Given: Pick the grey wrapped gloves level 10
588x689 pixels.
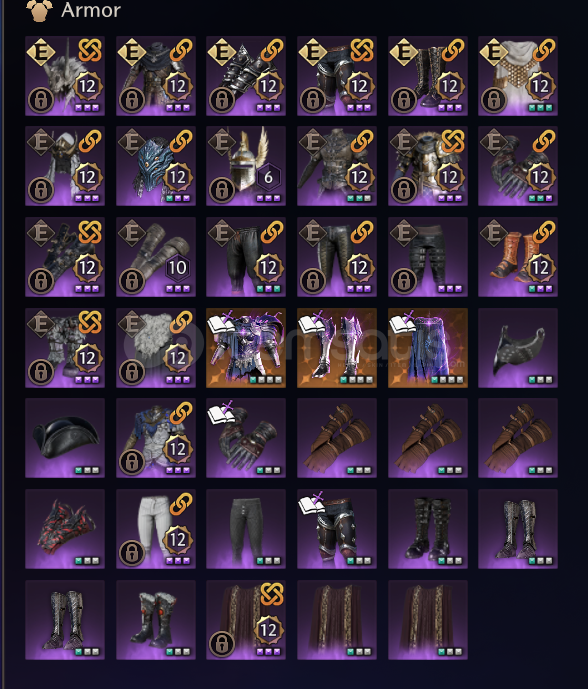Looking at the screenshot, I should coord(156,257).
